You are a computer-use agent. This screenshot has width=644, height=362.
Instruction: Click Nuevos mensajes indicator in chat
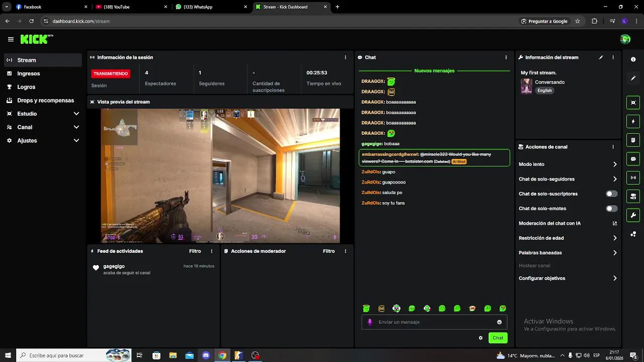pos(434,71)
